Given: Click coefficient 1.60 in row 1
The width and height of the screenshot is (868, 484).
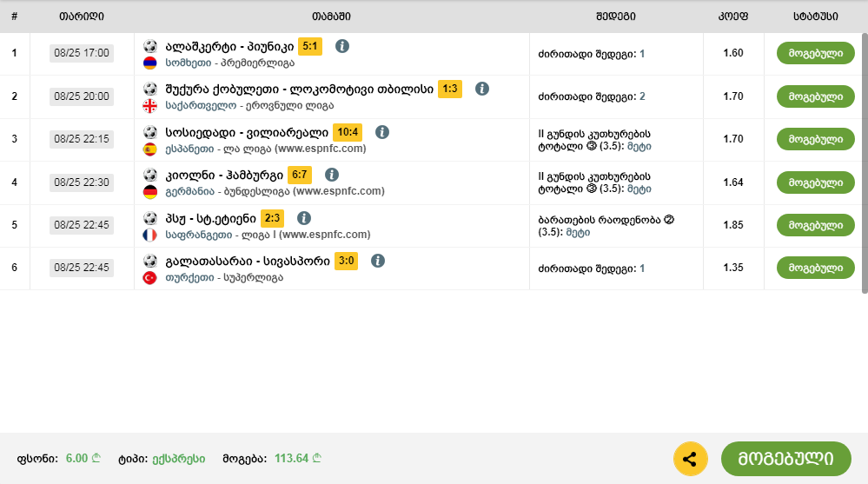Looking at the screenshot, I should pyautogui.click(x=733, y=53).
